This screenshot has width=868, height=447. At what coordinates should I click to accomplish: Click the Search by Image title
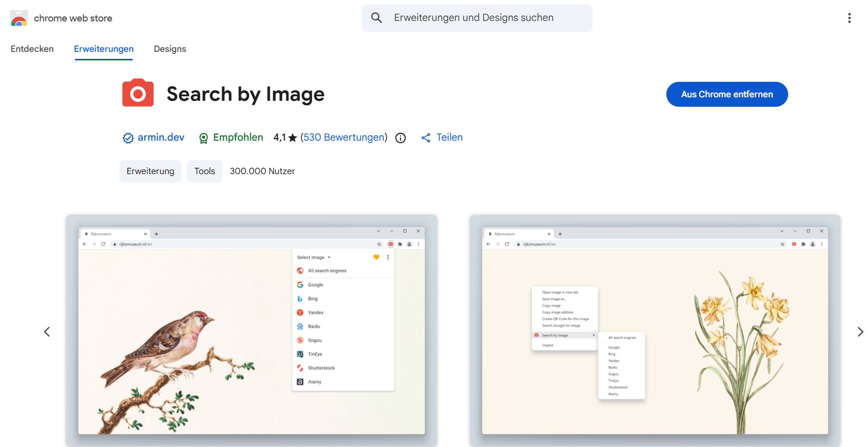click(246, 94)
